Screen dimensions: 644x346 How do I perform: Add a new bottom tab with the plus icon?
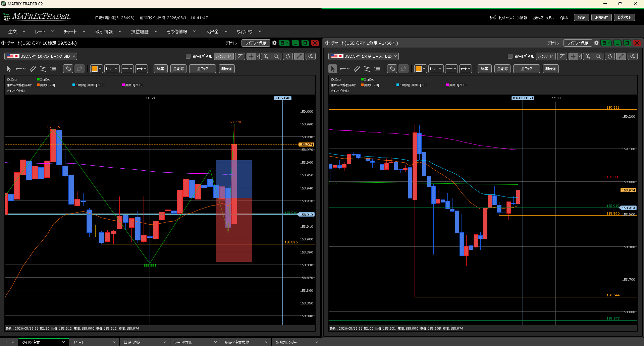point(6,342)
